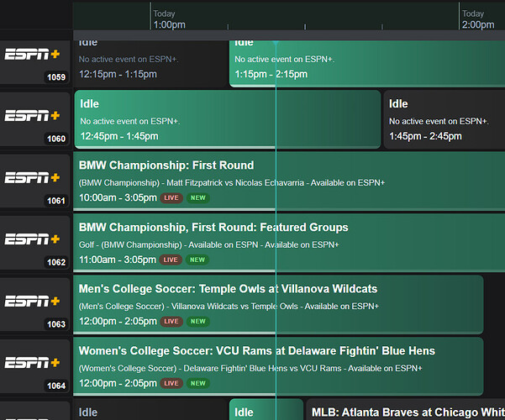Click LIVE badge on Women's College Soccer
Image resolution: width=505 pixels, height=420 pixels.
[171, 383]
